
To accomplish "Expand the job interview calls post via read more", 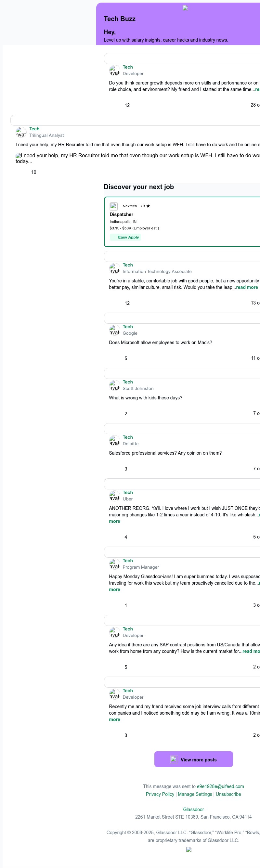I will 114,719.
